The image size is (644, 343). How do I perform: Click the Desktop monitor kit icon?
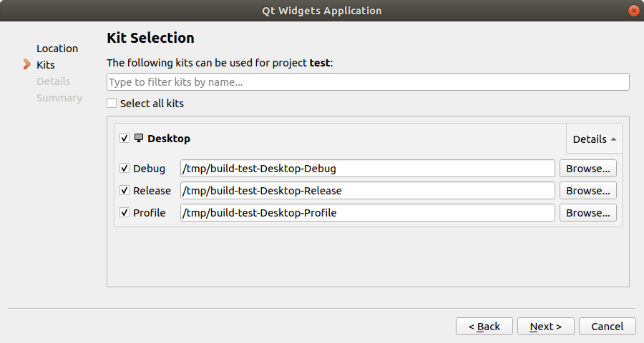coord(139,138)
